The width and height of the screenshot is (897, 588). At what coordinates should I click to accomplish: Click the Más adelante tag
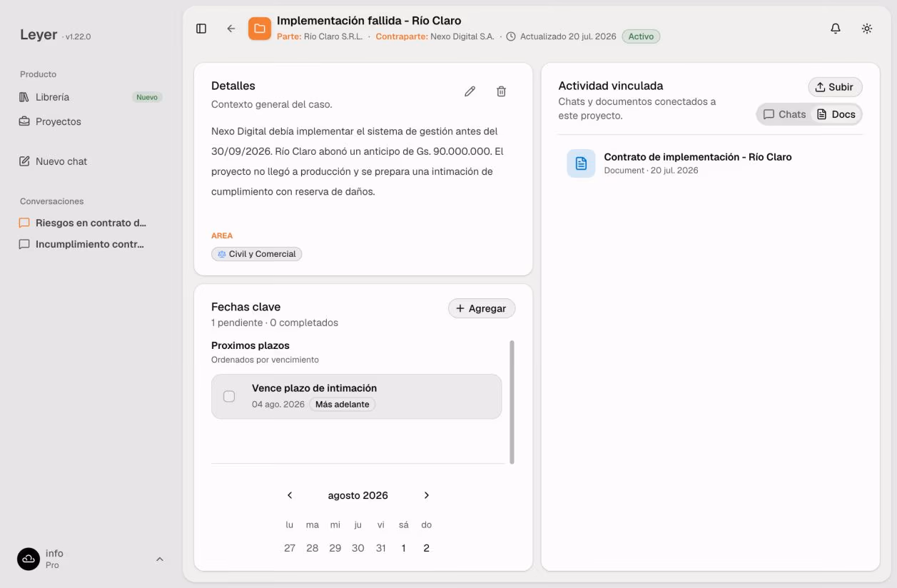(x=343, y=404)
